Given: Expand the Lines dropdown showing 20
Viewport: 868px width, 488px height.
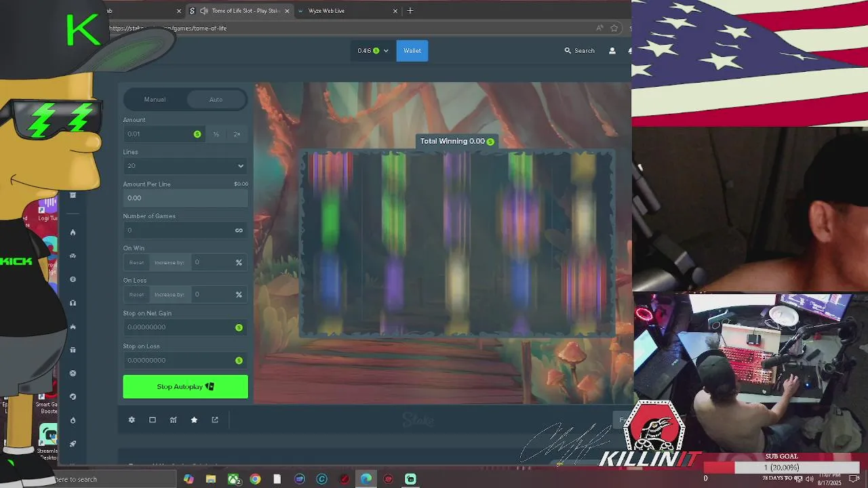Looking at the screenshot, I should (185, 166).
